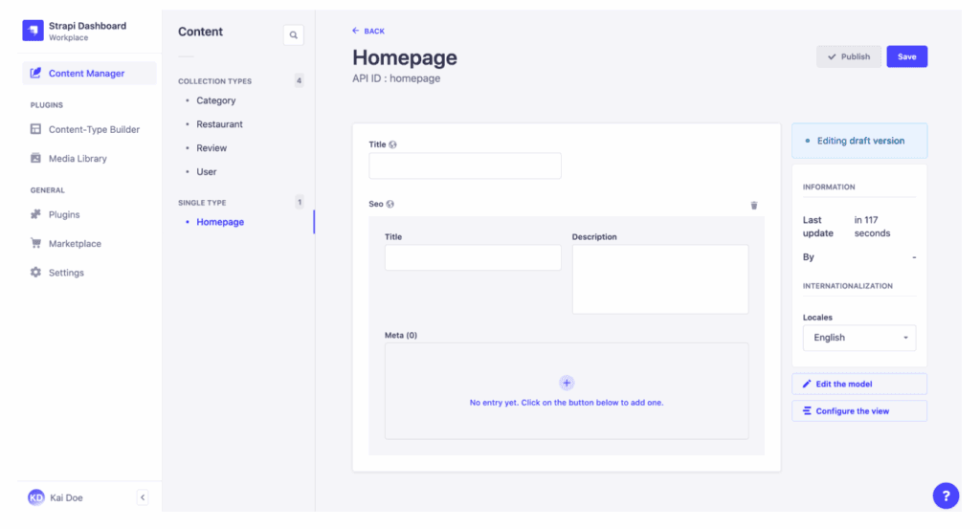Open the Locales English dropdown
This screenshot has height=529, width=980.
[858, 338]
